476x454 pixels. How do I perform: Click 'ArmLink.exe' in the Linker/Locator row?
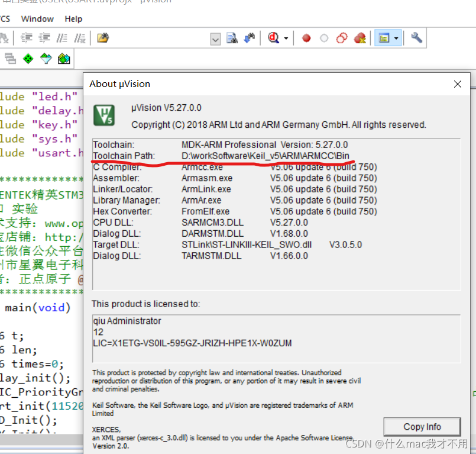pyautogui.click(x=206, y=189)
